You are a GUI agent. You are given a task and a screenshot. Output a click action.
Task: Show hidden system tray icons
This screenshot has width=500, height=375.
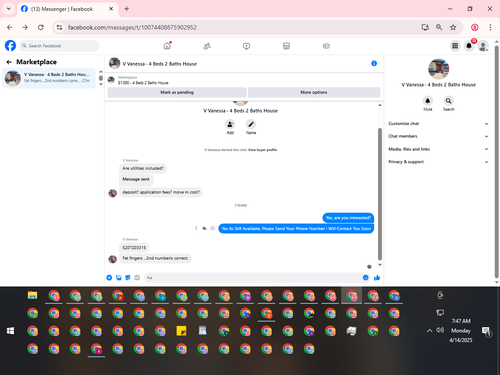[429, 331]
